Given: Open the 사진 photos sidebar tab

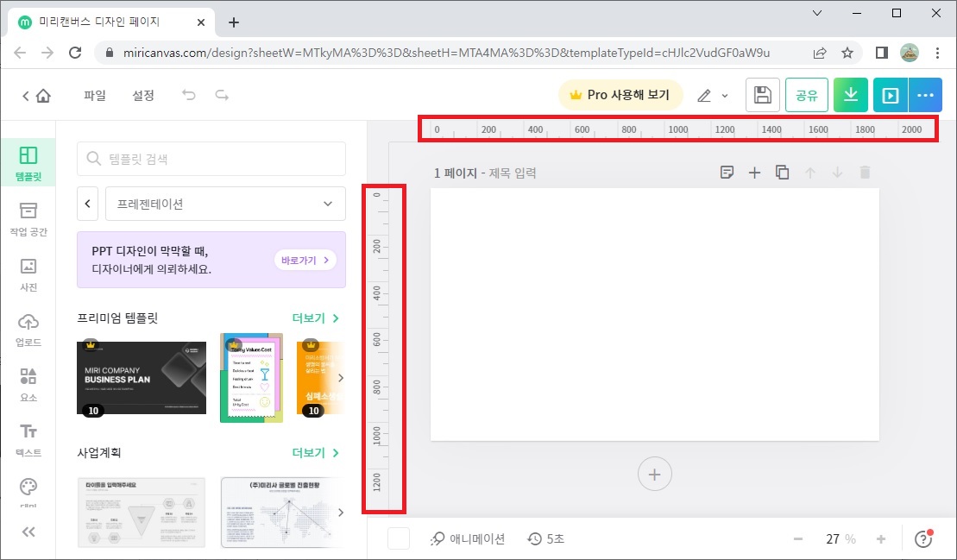Looking at the screenshot, I should [x=28, y=274].
